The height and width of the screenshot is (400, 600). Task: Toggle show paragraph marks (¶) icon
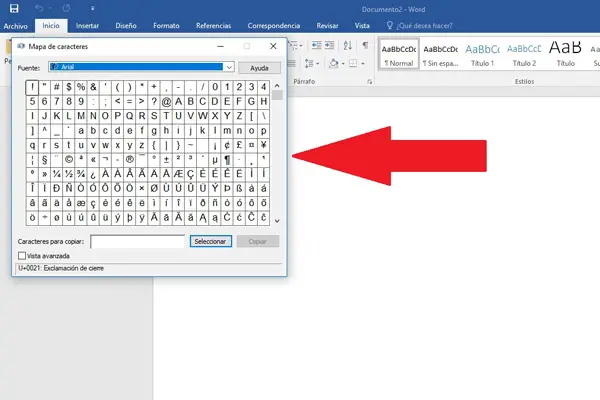365,45
